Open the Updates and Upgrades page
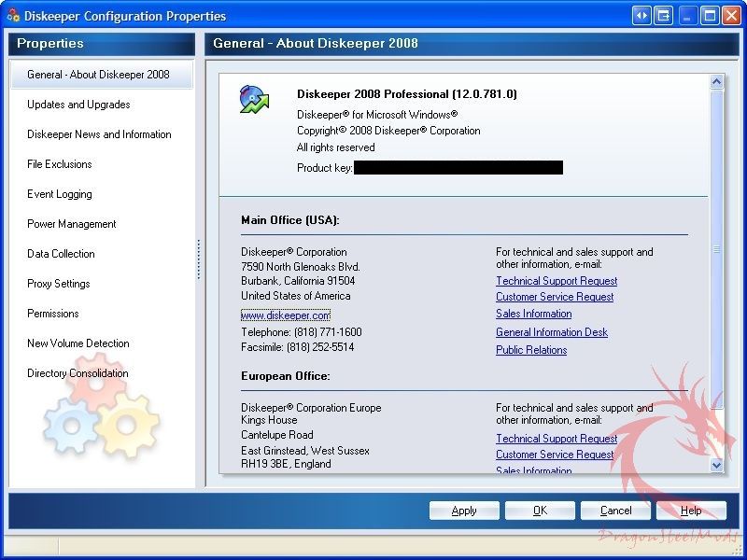Image resolution: width=747 pixels, height=560 pixels. tap(78, 105)
